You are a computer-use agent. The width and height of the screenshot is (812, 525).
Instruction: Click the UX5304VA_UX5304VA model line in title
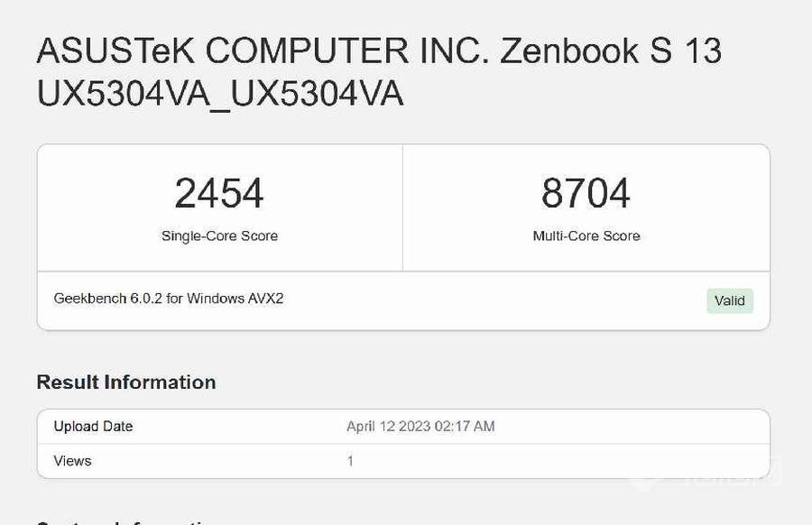point(220,94)
